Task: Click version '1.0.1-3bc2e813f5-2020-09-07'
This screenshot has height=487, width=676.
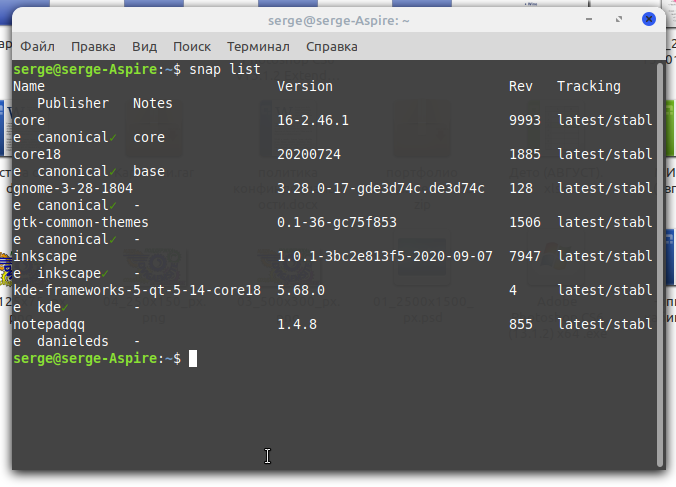Action: [x=385, y=256]
